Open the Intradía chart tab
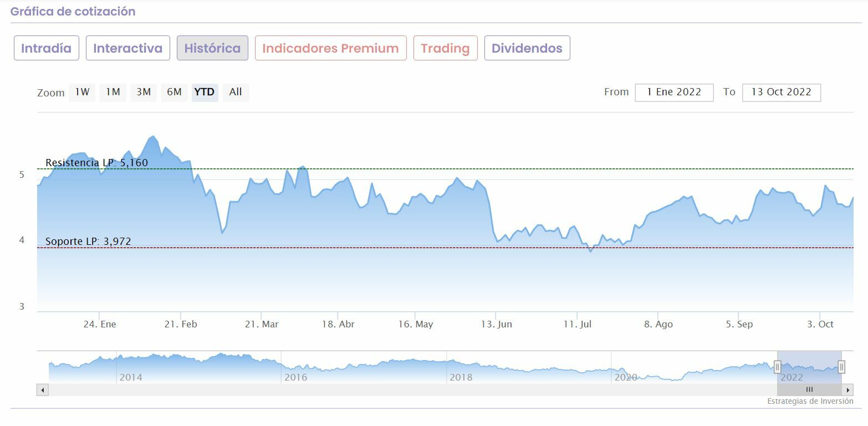The image size is (868, 426). click(46, 48)
